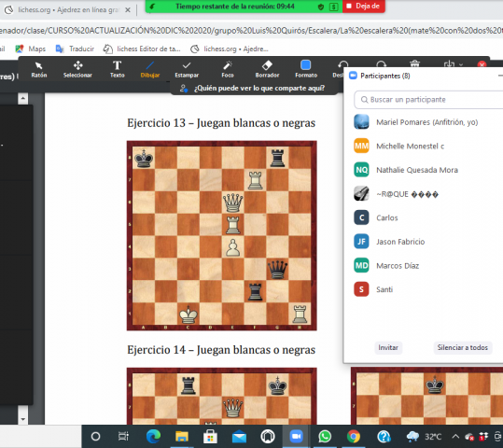503x448 pixels.
Task: Open the Maps bookmark
Action: click(31, 49)
